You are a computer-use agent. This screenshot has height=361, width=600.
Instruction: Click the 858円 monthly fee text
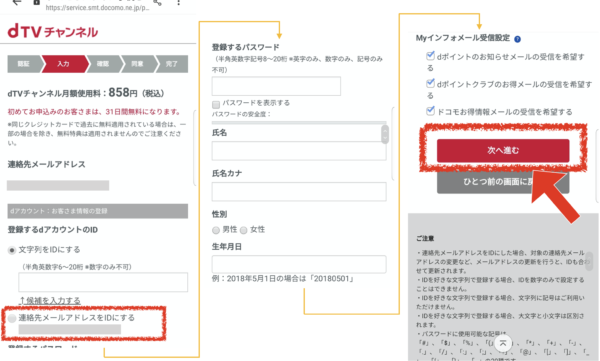123,93
